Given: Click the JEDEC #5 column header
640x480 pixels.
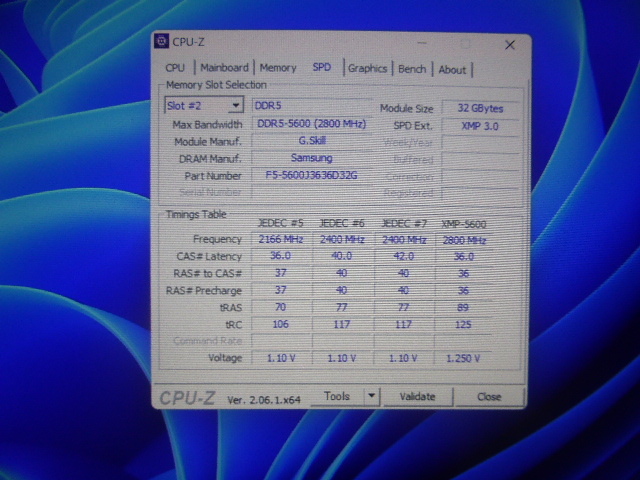Looking at the screenshot, I should tap(281, 223).
